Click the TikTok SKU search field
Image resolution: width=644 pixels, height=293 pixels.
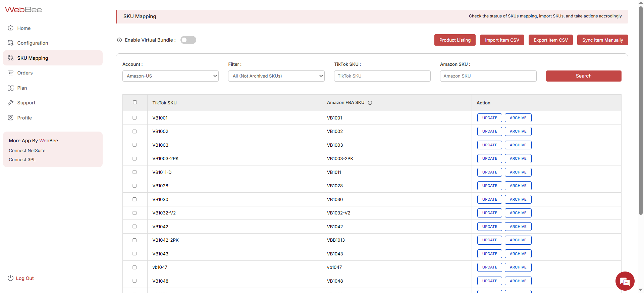tap(382, 76)
